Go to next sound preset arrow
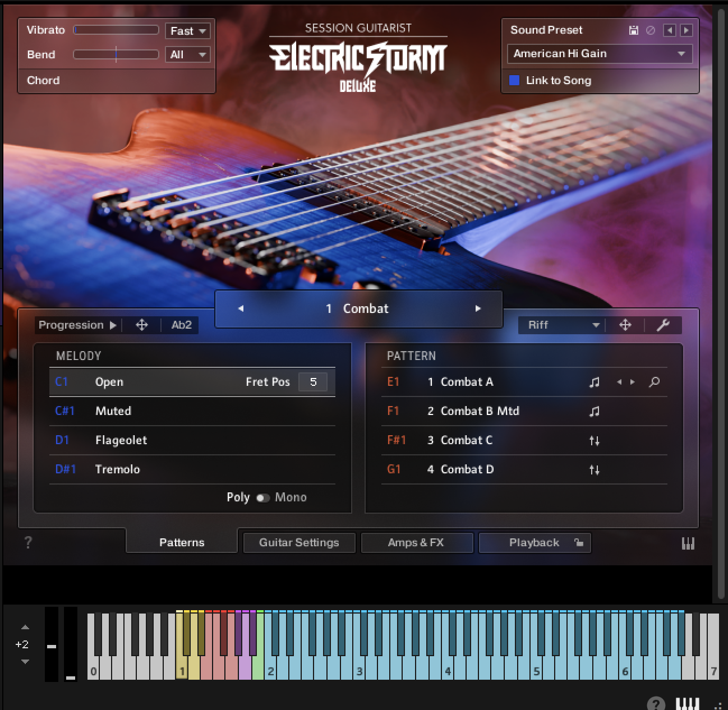Screen dimensions: 728x710 pos(686,30)
